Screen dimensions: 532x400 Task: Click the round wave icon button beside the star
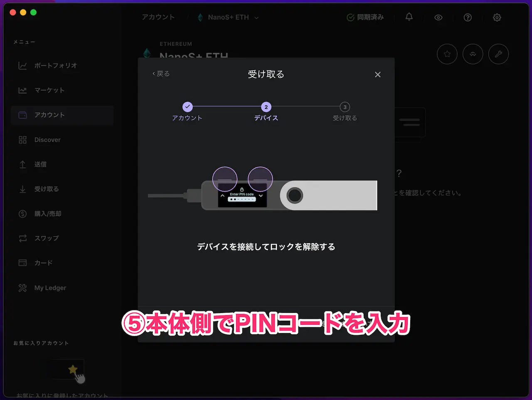coord(473,54)
